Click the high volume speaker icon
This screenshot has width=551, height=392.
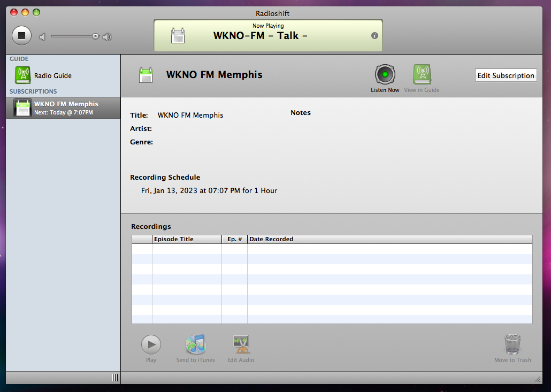point(107,36)
